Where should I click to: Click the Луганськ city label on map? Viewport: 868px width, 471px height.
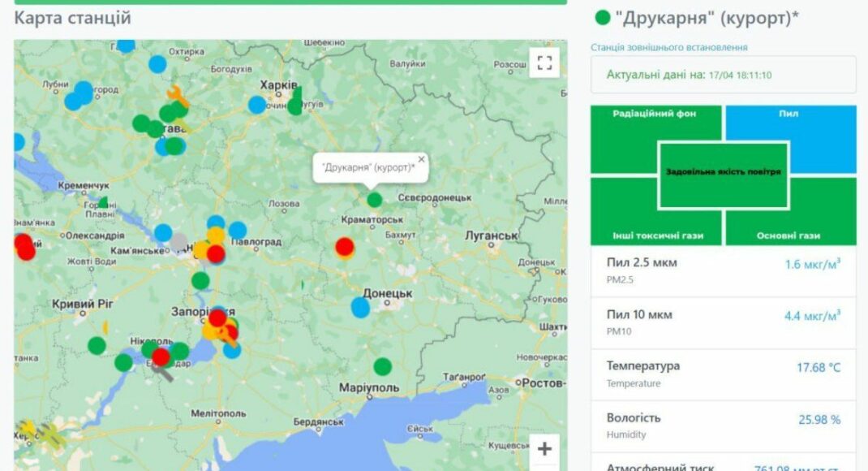491,235
